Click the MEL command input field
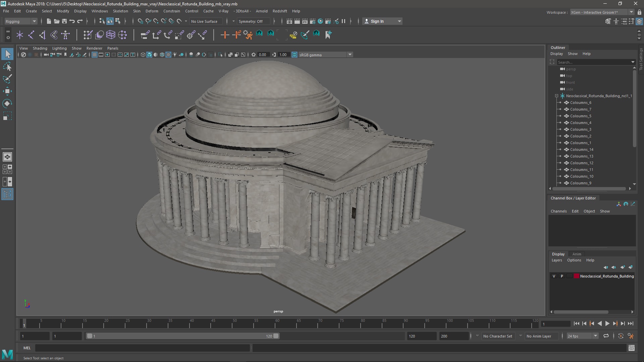 coord(143,348)
